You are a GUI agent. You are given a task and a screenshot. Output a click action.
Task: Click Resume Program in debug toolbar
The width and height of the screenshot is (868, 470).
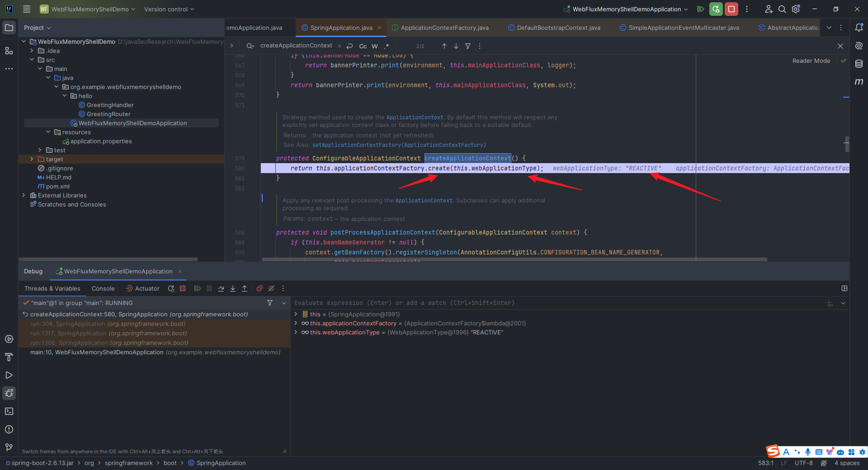[x=198, y=288]
